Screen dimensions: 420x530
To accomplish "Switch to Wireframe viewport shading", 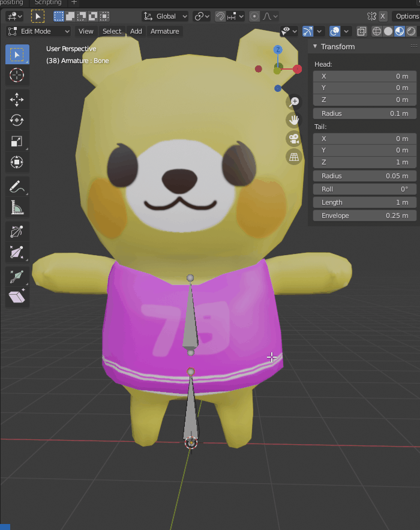I will (377, 31).
